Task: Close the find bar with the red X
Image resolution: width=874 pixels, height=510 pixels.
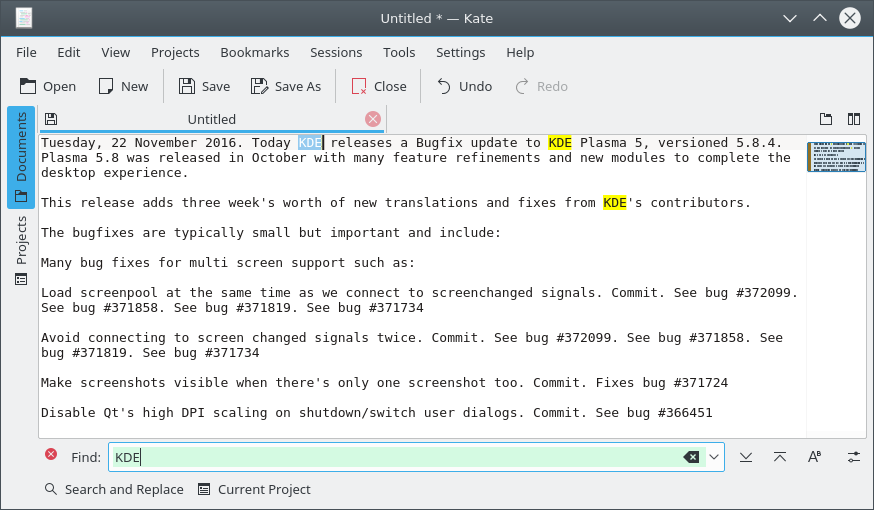Action: [x=51, y=455]
